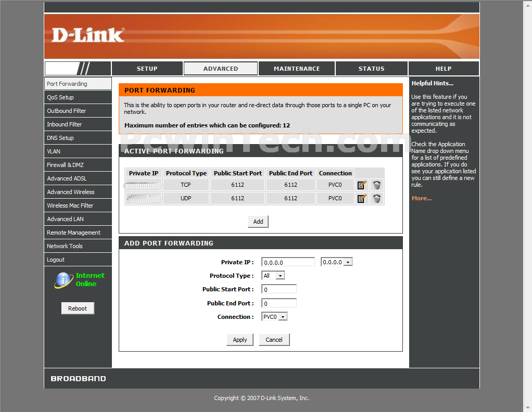The image size is (532, 412).
Task: Open the VLAN settings page
Action: [78, 151]
